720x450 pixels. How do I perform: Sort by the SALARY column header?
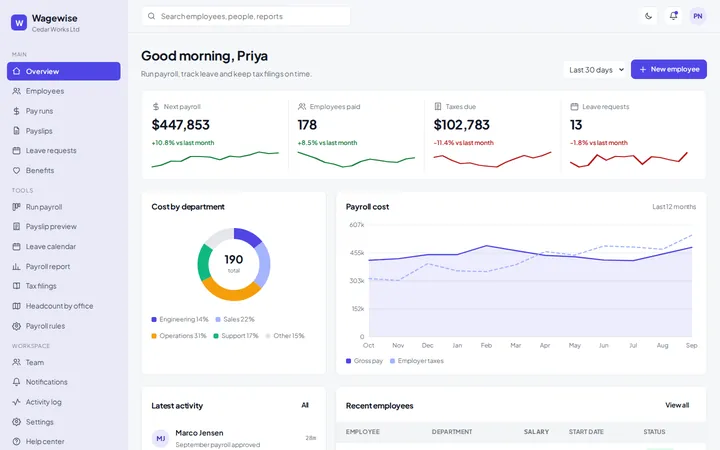pyautogui.click(x=536, y=432)
